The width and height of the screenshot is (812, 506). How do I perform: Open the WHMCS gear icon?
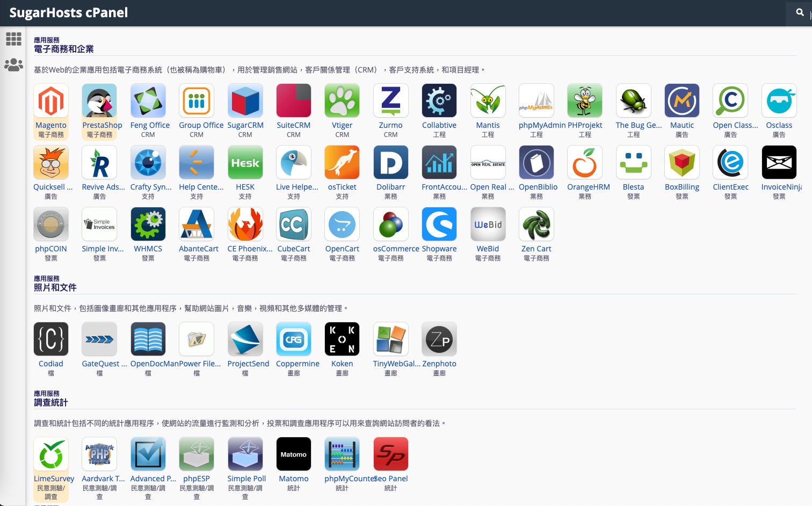[148, 224]
